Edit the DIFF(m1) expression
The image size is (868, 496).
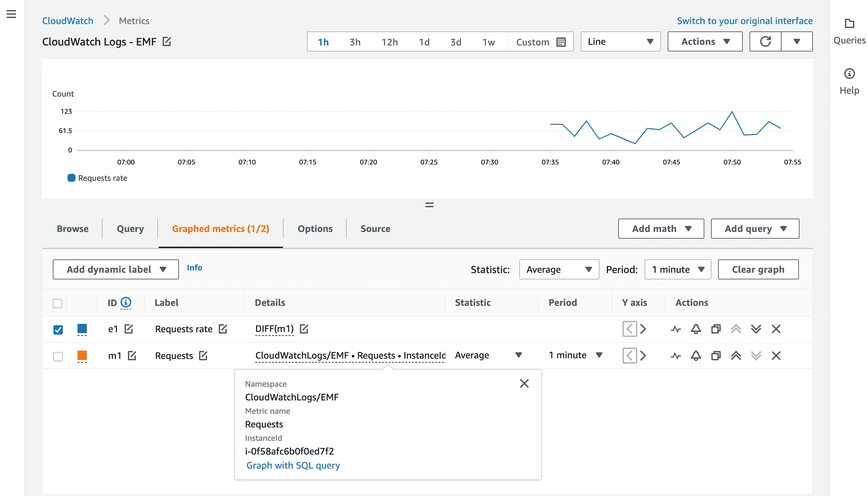tap(304, 329)
